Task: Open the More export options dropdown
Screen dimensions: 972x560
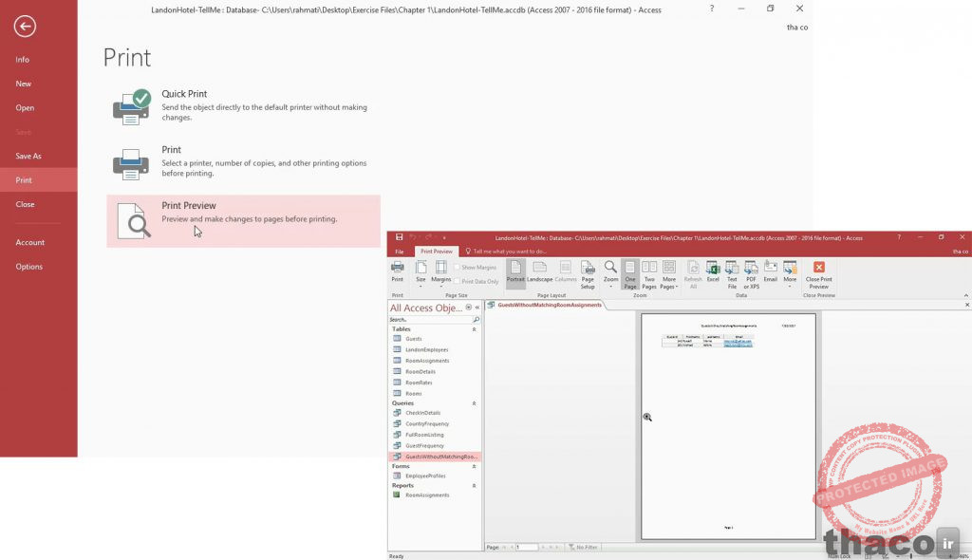Action: 790,274
